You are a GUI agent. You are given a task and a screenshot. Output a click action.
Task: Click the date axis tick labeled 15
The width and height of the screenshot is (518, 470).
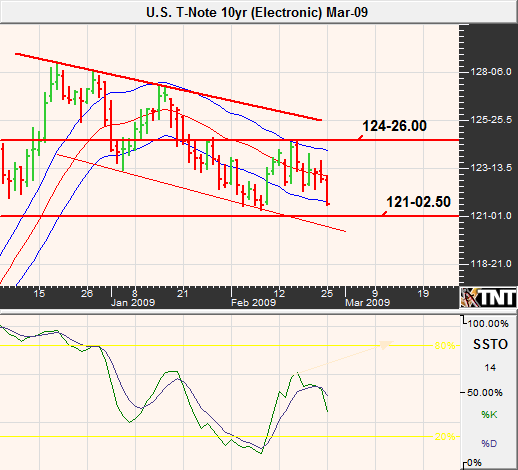(39, 293)
